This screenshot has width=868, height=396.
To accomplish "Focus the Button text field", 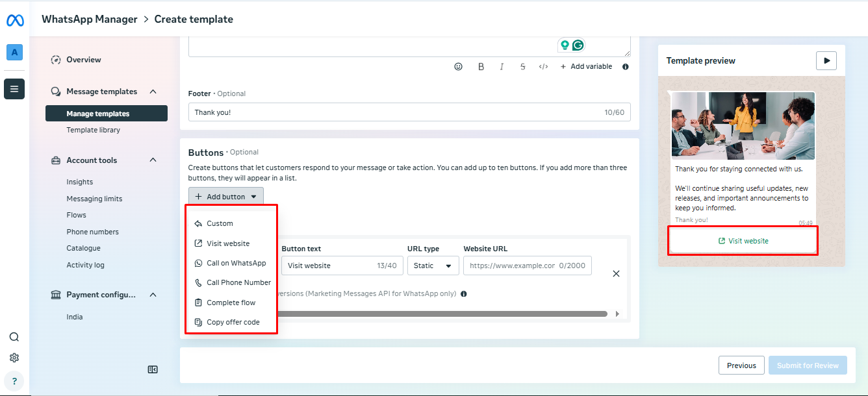I will pyautogui.click(x=342, y=266).
